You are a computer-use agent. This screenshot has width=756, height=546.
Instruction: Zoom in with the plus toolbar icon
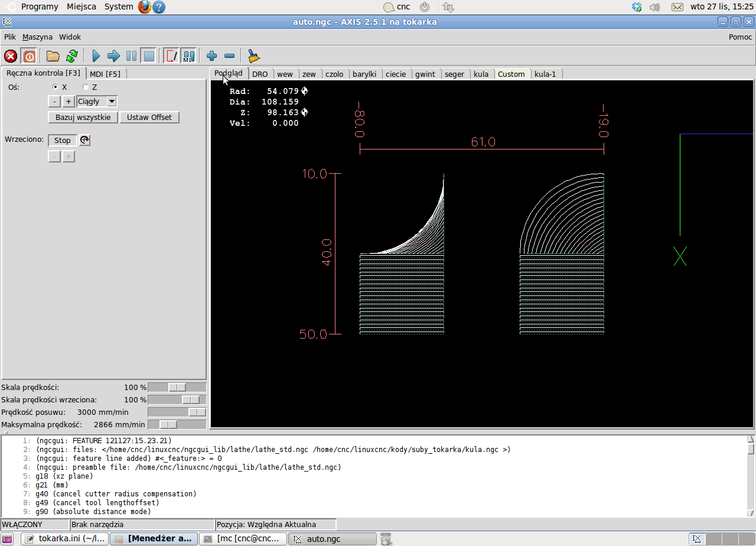[x=212, y=56]
